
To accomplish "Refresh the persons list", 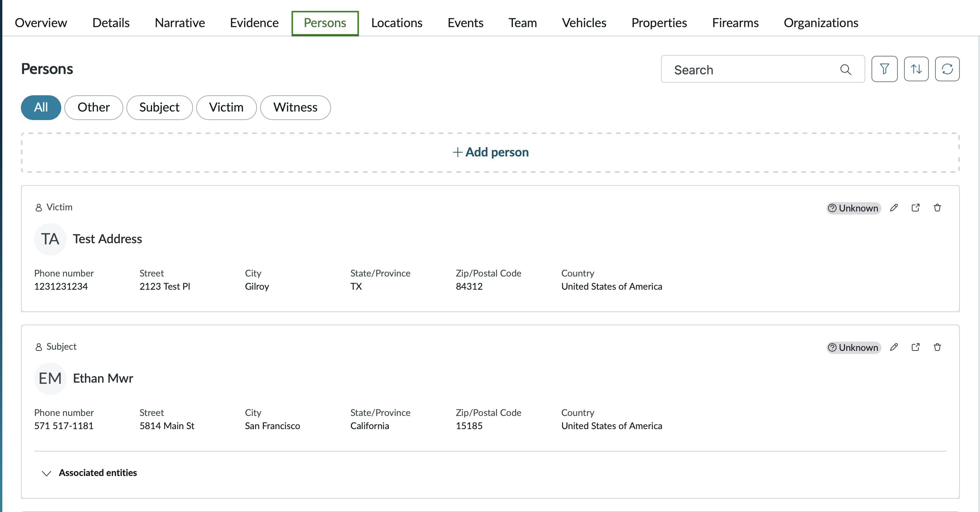I will tap(947, 69).
